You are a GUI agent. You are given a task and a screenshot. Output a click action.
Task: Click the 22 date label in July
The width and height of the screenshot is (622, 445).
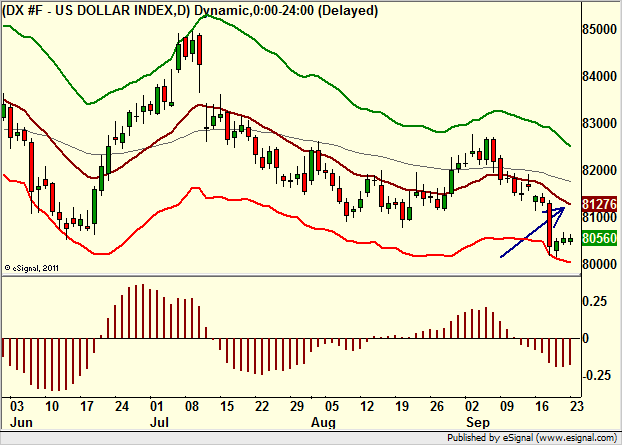pyautogui.click(x=261, y=407)
